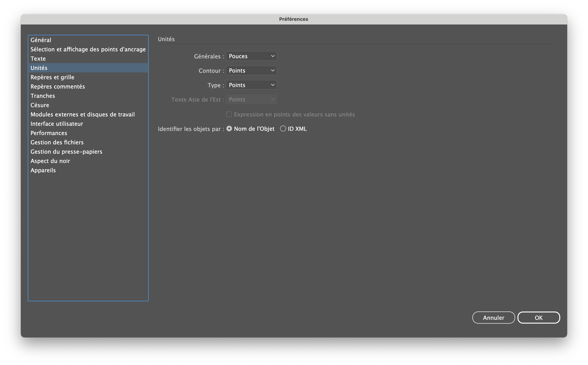
Task: Choose the Tranches category
Action: [43, 96]
